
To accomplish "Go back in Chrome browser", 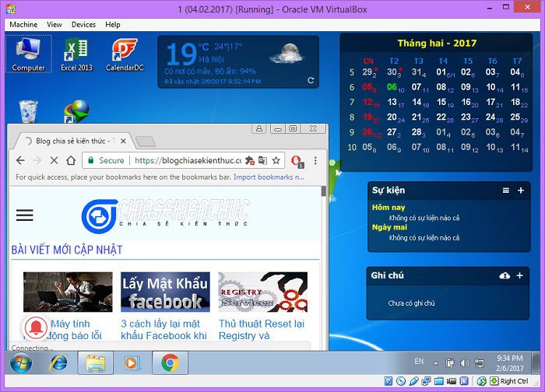I will (x=20, y=160).
